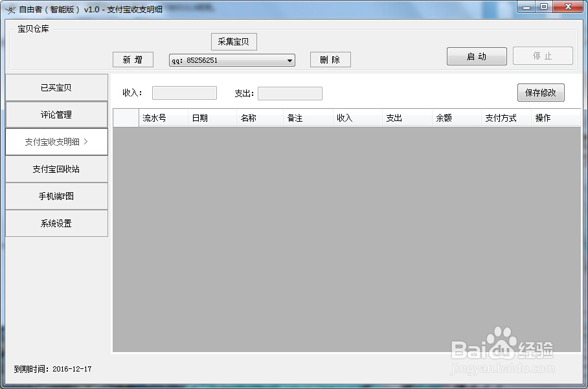This screenshot has width=588, height=389.
Task: Click the 采集宝贝 (Collect Items) button
Action: click(233, 41)
